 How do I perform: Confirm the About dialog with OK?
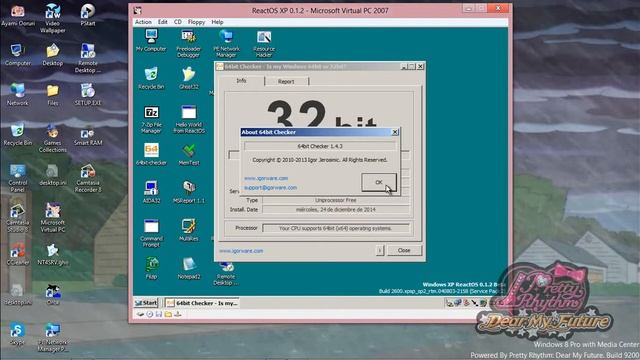378,182
